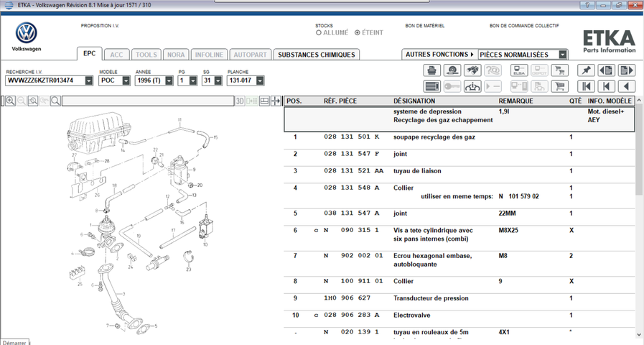Click the PROPOSITION I.V. label

point(100,25)
